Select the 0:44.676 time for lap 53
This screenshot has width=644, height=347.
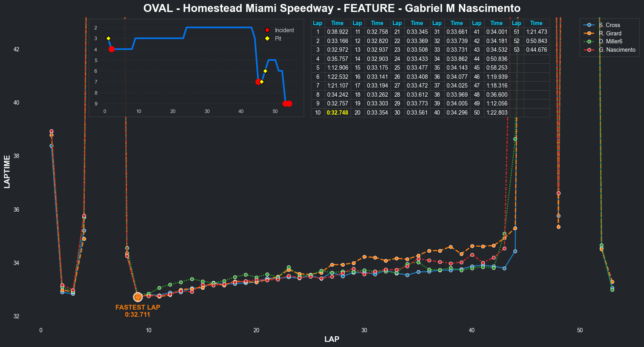click(536, 50)
